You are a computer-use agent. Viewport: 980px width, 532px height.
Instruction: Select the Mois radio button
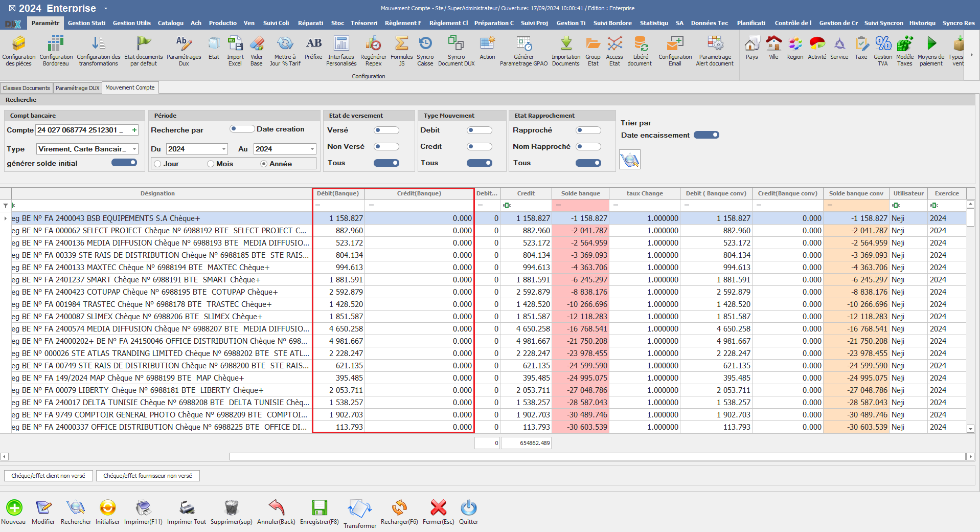click(x=211, y=164)
